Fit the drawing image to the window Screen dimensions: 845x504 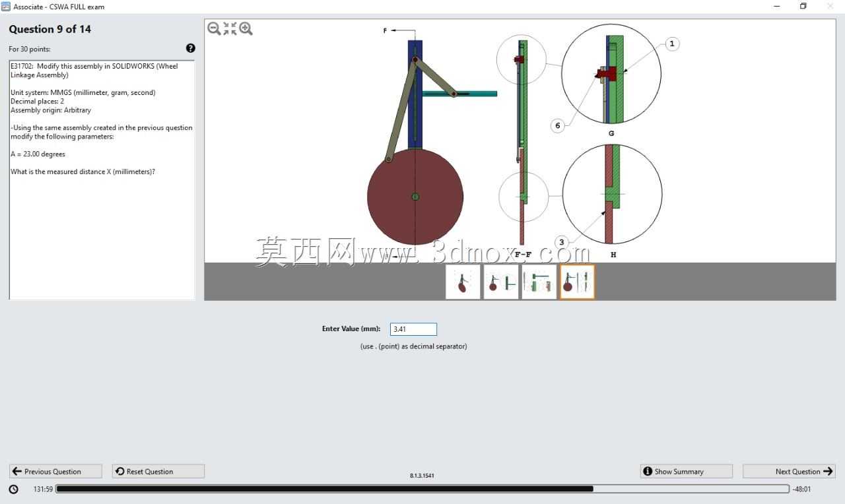click(230, 28)
